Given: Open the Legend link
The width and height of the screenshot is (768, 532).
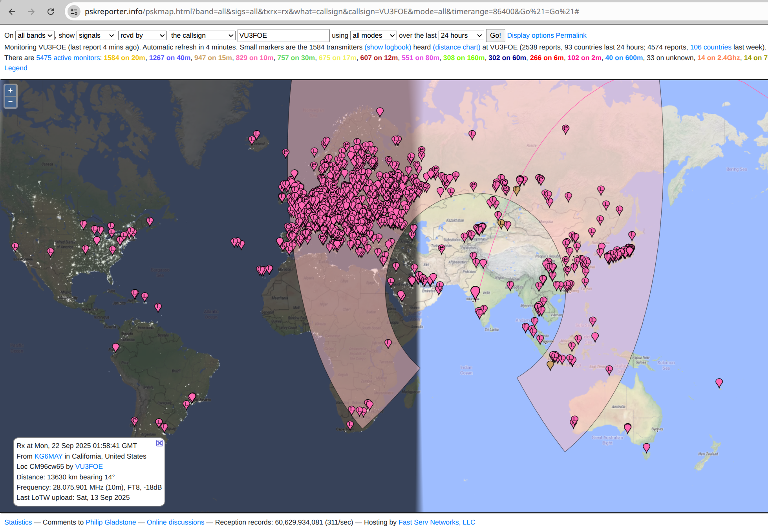Looking at the screenshot, I should click(16, 68).
